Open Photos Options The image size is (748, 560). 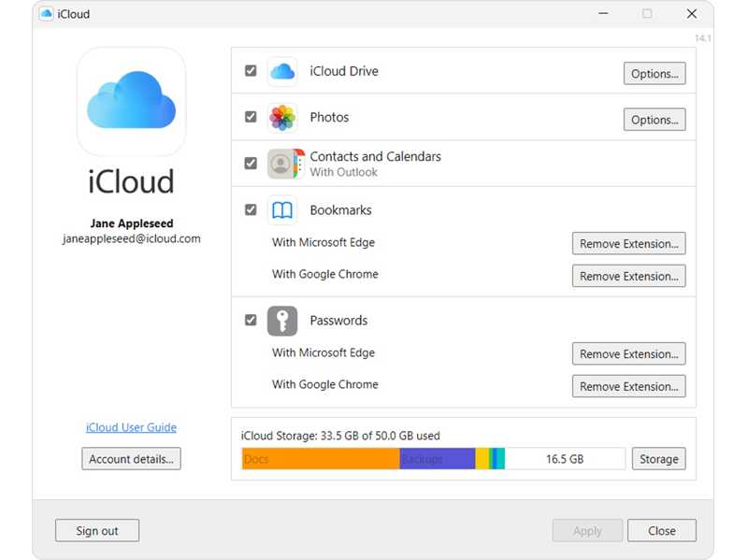654,120
